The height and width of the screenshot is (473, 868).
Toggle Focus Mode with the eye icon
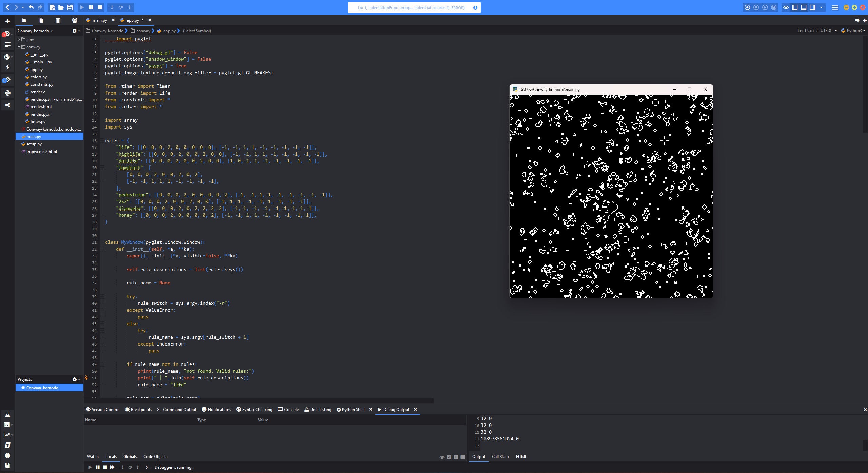coord(786,7)
